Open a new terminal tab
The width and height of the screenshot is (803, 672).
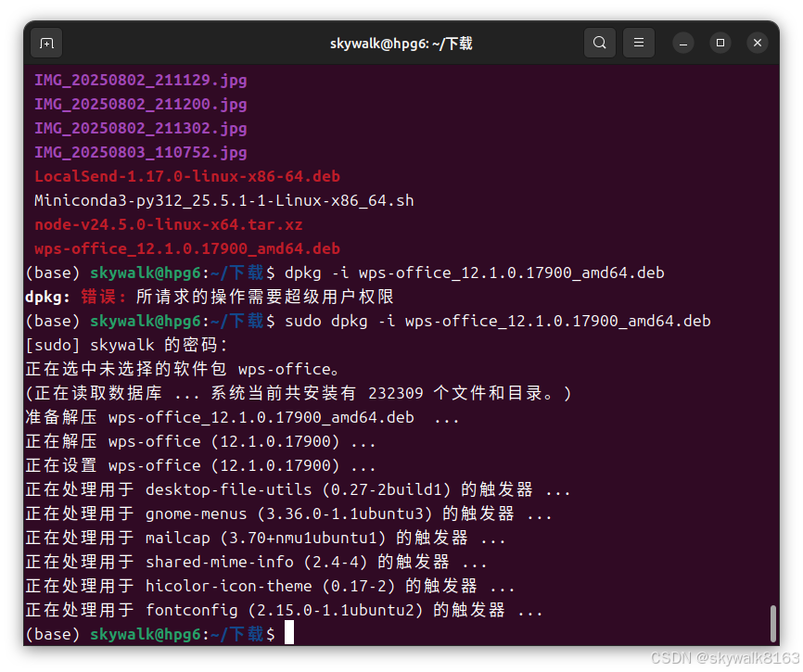pos(46,43)
